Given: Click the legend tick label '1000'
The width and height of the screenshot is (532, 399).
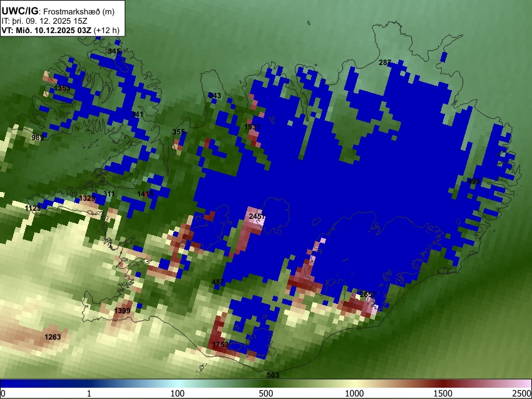Looking at the screenshot, I should click(x=354, y=393).
